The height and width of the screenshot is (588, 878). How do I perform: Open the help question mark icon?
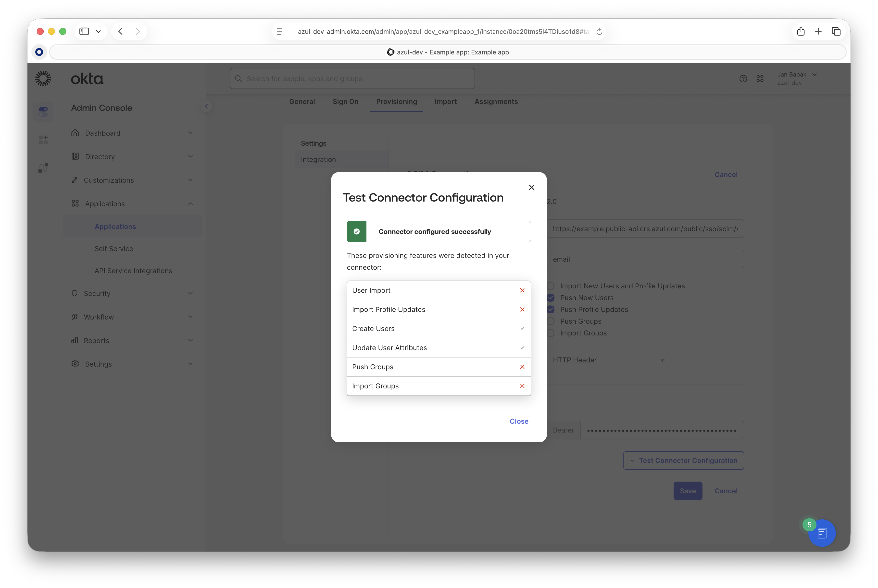coord(743,79)
